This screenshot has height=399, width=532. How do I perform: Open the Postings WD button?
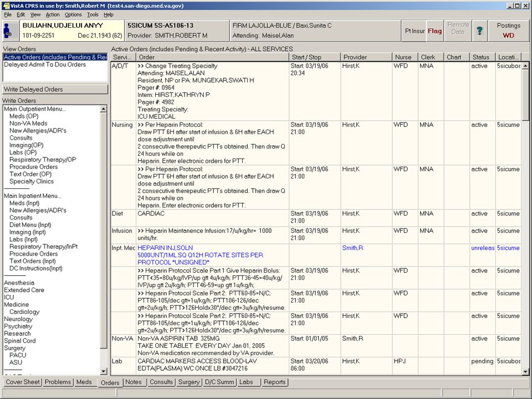point(508,31)
